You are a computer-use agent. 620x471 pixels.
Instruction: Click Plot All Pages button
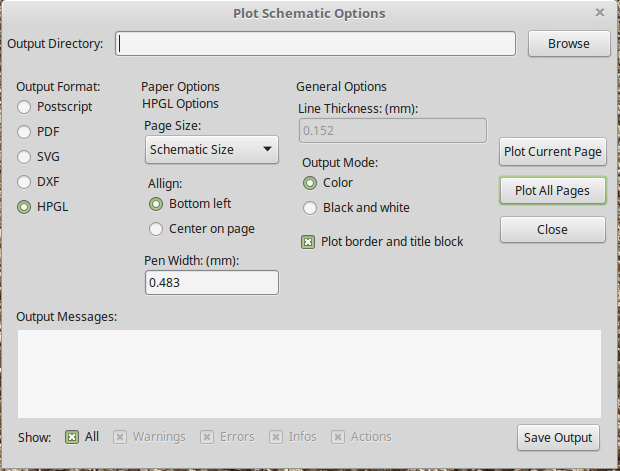(552, 190)
